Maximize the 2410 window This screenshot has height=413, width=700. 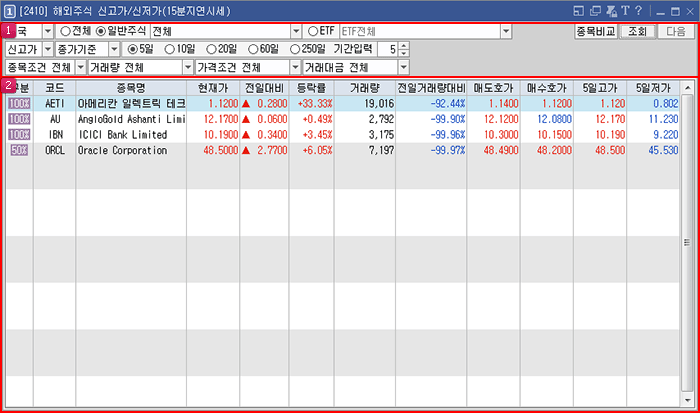[675, 12]
